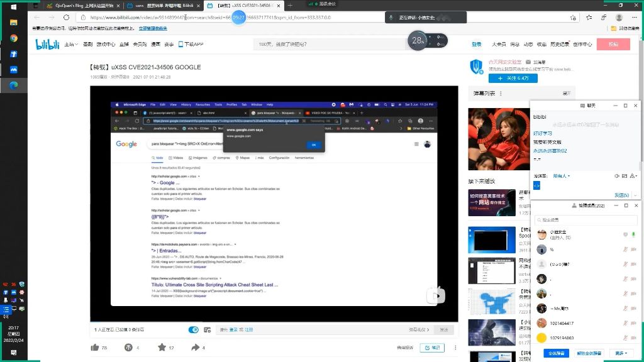
Task: Open the 所有人 recipient dropdown in chat
Action: (562, 176)
